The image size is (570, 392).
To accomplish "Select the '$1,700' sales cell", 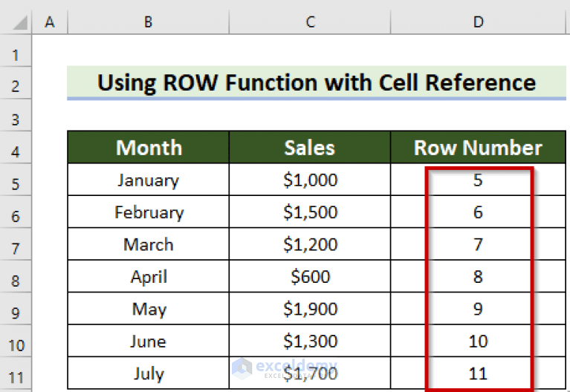I will 310,373.
